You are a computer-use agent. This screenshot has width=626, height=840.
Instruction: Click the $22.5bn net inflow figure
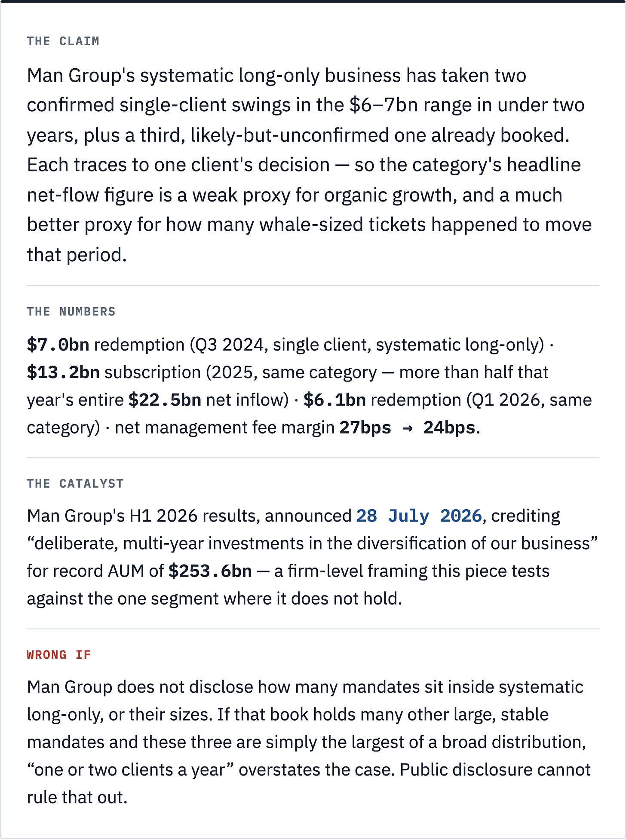165,400
